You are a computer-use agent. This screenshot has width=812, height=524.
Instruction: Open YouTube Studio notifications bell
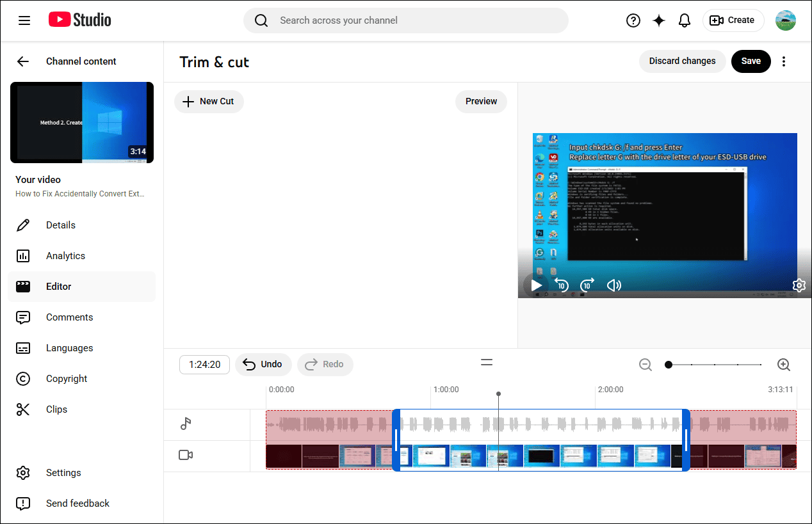[x=685, y=20]
